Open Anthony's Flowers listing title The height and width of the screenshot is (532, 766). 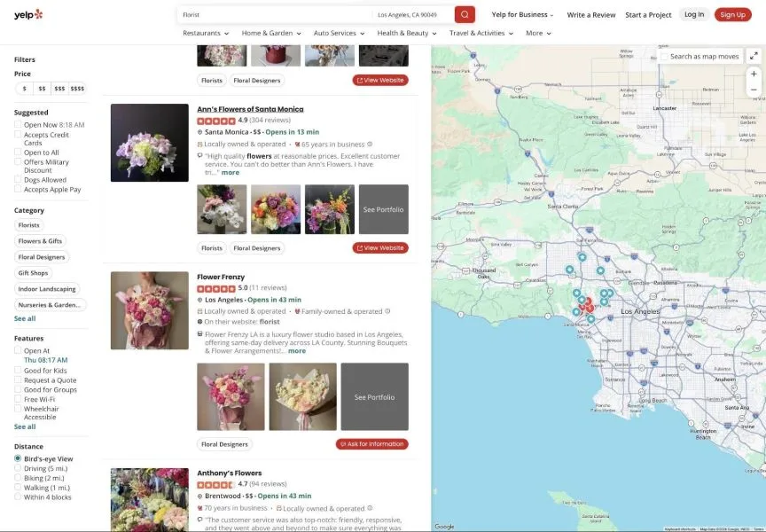229,473
